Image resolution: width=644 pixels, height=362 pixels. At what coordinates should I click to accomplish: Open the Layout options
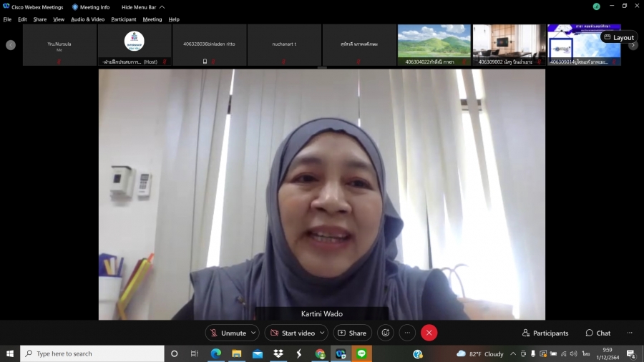click(619, 37)
